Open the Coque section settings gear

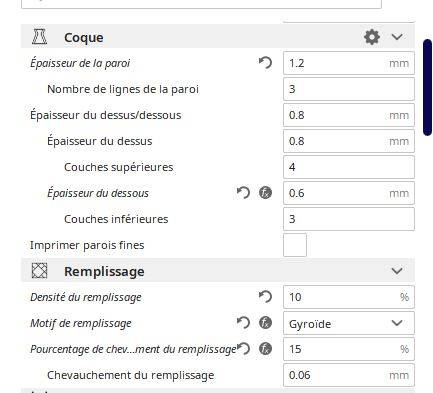(372, 37)
